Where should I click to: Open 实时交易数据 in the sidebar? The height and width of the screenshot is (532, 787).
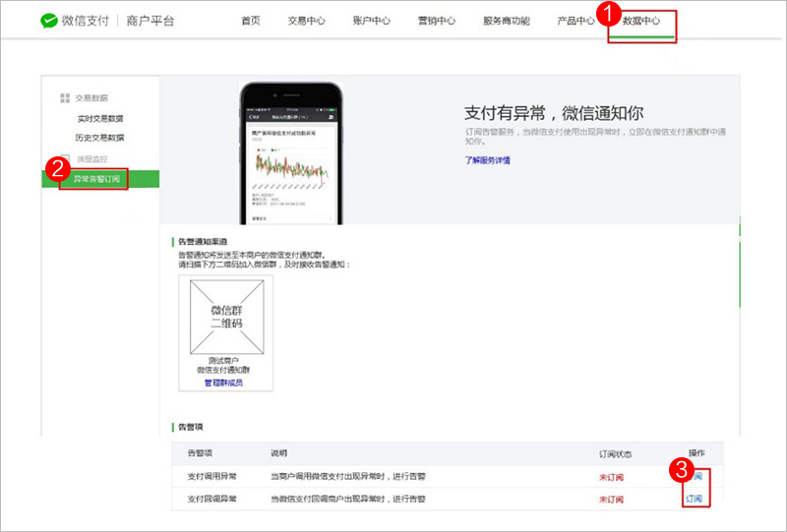[100, 118]
